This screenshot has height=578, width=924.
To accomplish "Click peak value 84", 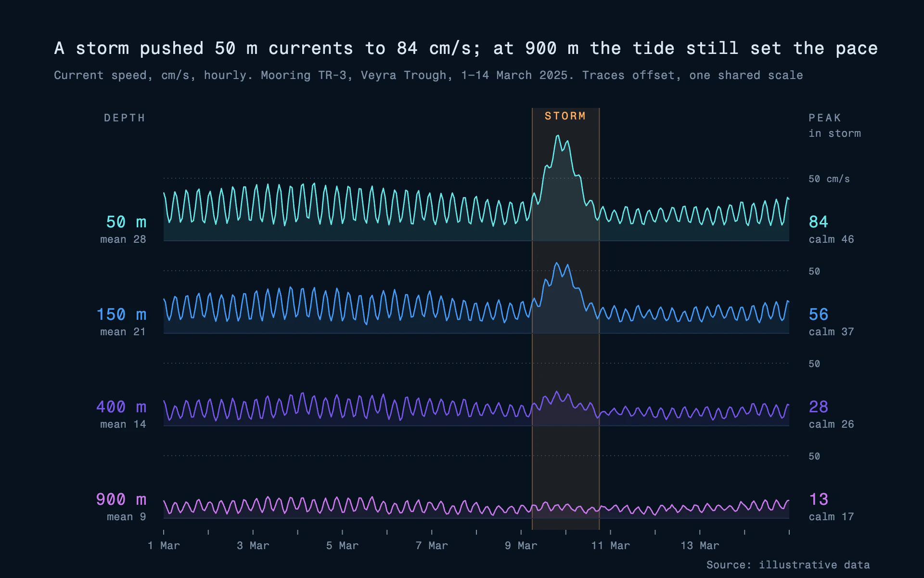I will pos(819,222).
